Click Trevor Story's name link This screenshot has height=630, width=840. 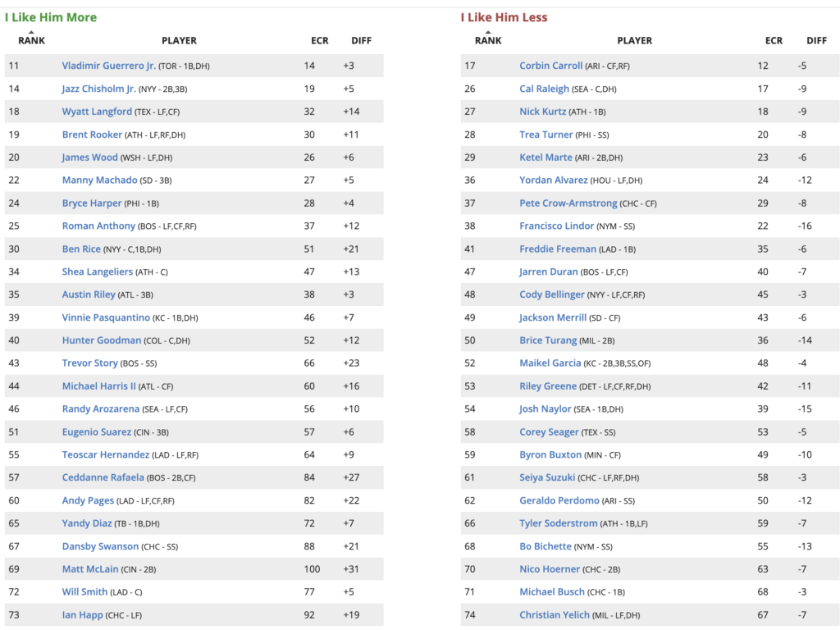point(89,363)
